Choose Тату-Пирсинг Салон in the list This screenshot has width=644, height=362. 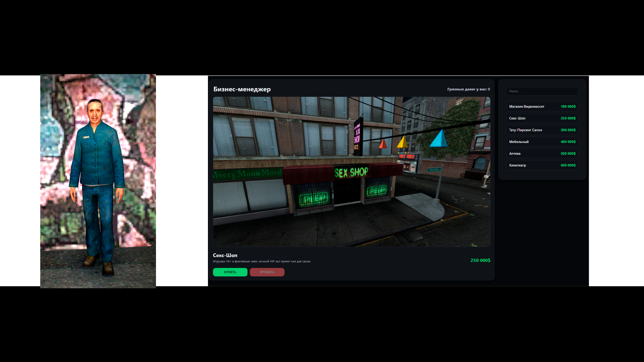click(542, 130)
